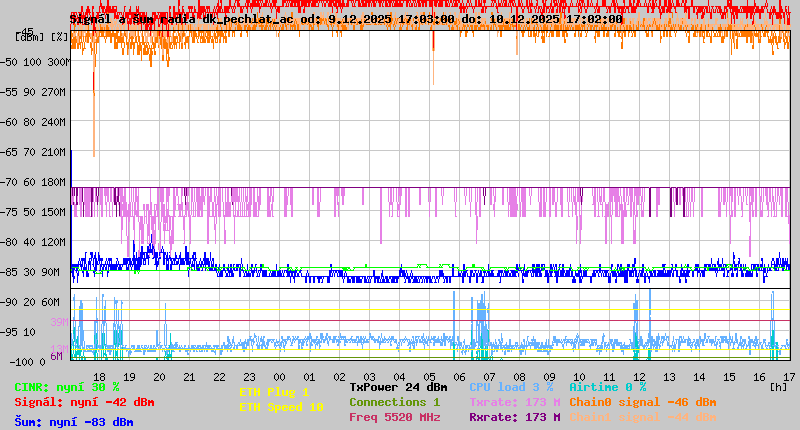Click the '120M' rate axis label

click(54, 242)
